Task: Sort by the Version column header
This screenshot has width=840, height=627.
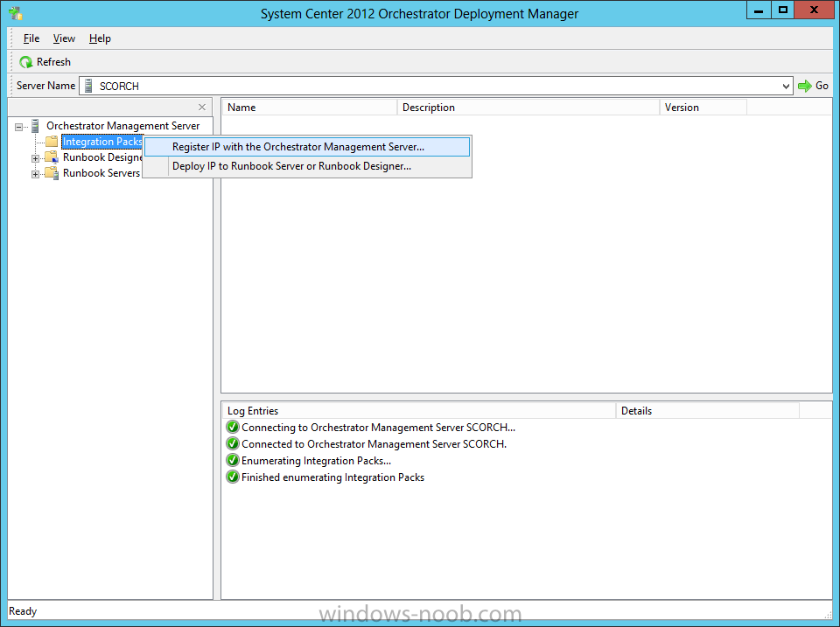Action: 703,107
